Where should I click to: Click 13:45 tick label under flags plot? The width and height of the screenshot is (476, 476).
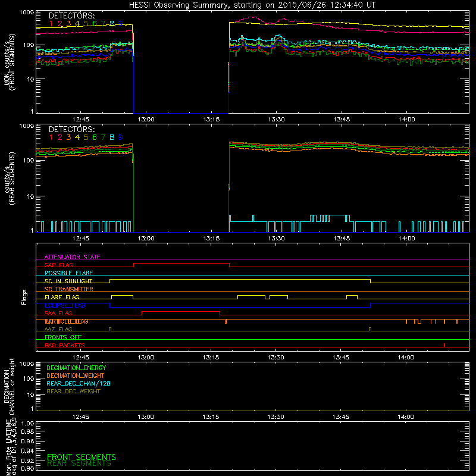tap(341, 358)
